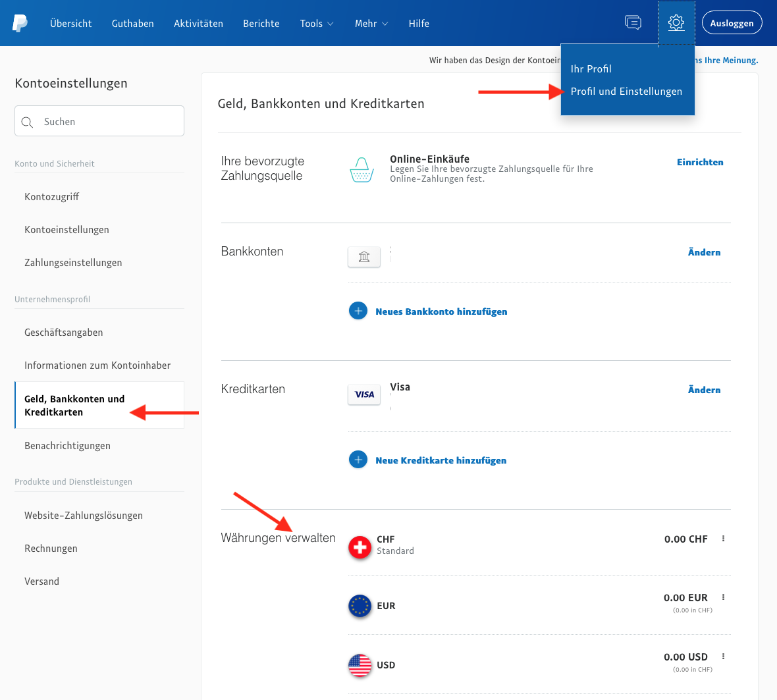
Task: Select 'Benachrichtigungen' in the sidebar
Action: [67, 445]
